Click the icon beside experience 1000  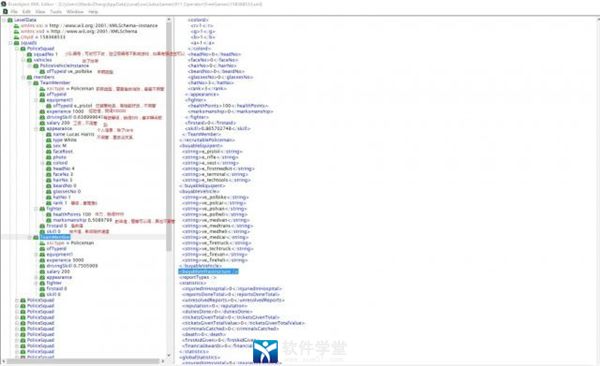[42, 111]
